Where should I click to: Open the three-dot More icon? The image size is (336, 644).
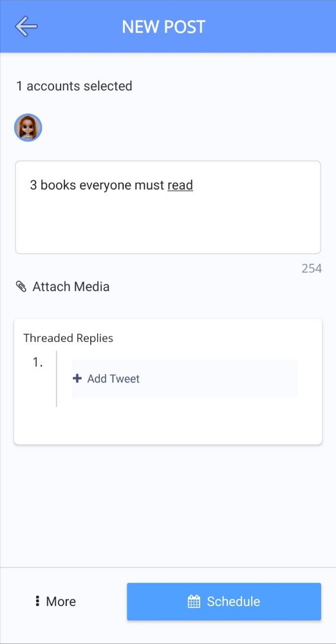coord(37,601)
